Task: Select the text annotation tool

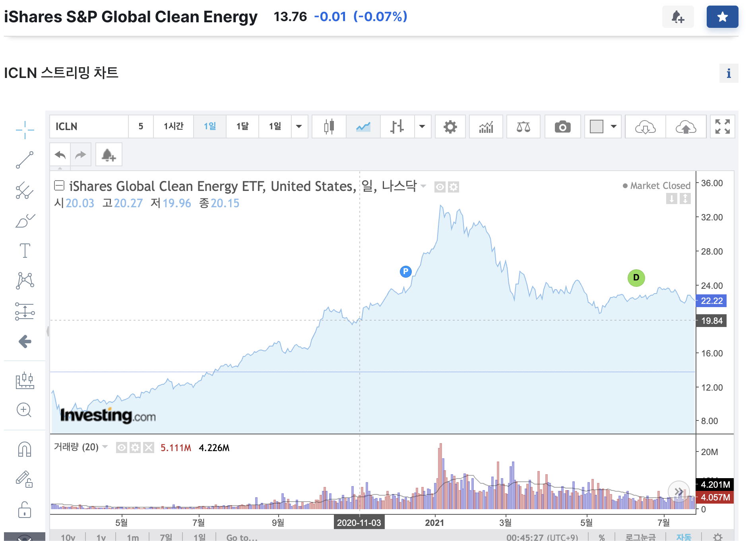Action: [25, 251]
